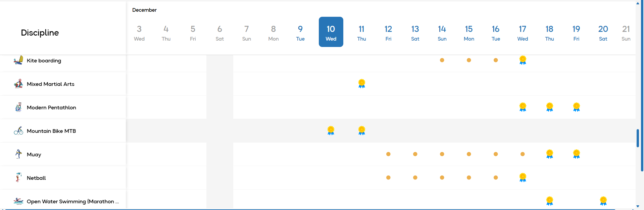The width and height of the screenshot is (644, 210).
Task: Click Kite boarding event dot on Tue 16
Action: point(496,60)
